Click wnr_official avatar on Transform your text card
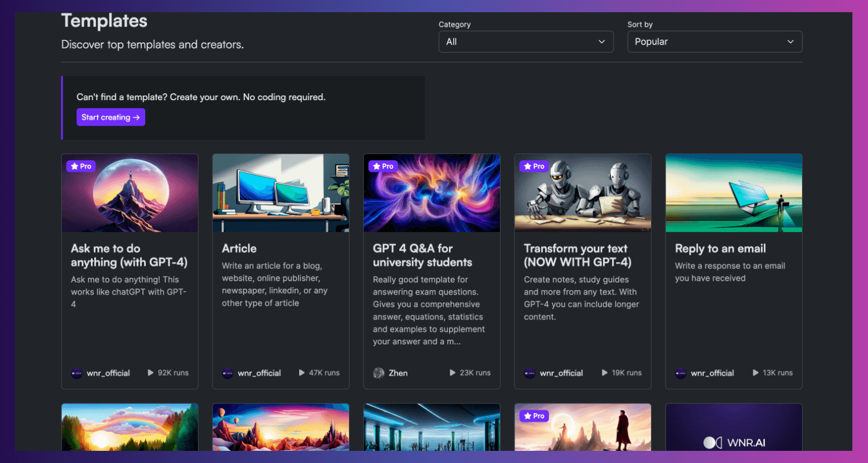 pos(529,373)
